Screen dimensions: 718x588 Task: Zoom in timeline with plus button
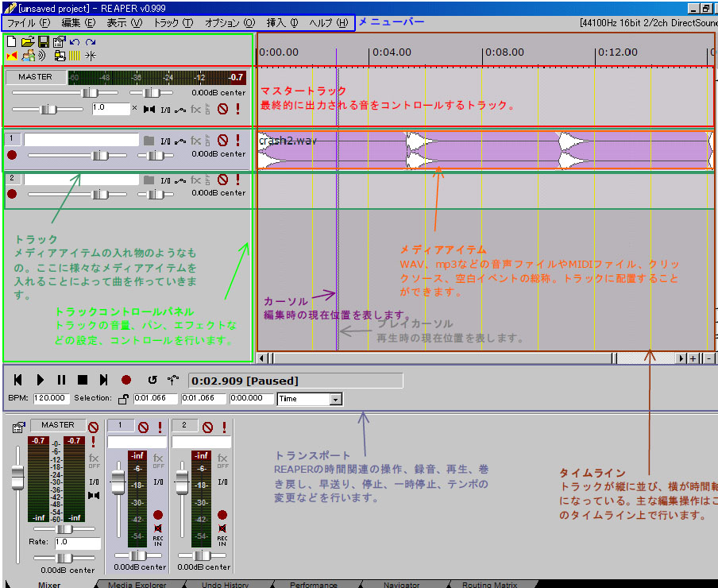(693, 358)
